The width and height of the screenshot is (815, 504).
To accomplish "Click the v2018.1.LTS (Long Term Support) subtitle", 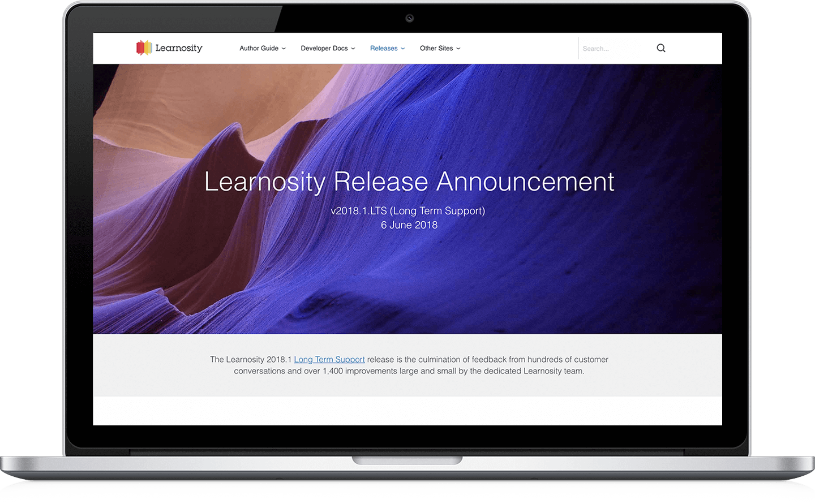I will [x=408, y=211].
